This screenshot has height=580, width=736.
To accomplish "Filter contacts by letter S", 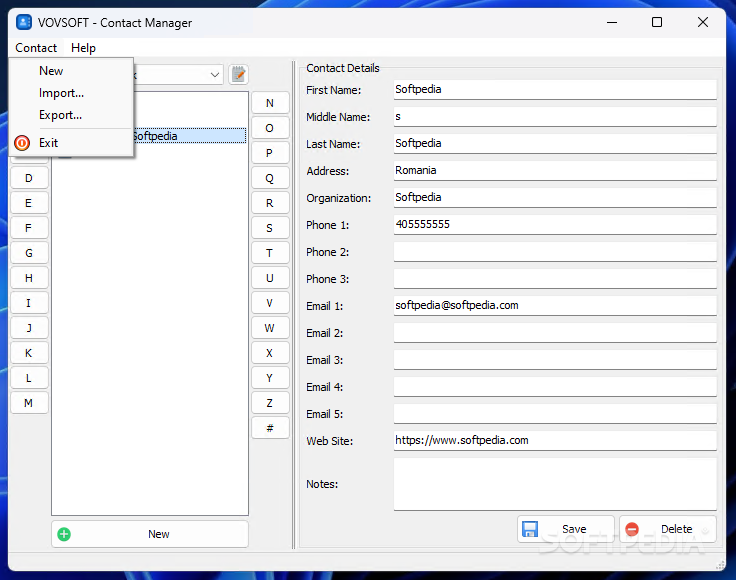I will (x=270, y=228).
